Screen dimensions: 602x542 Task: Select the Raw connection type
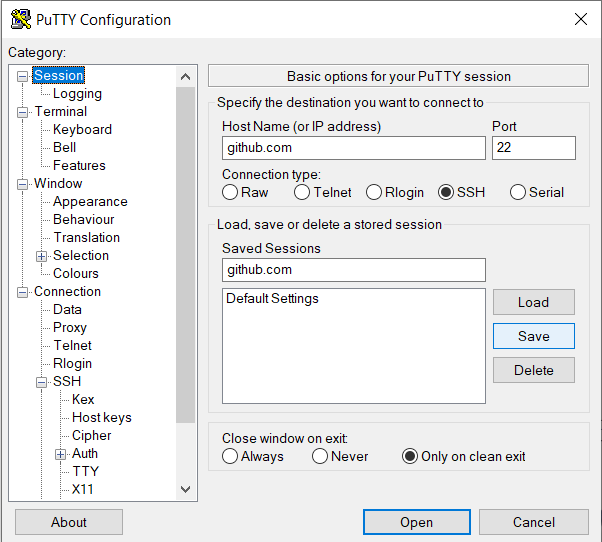[x=230, y=192]
